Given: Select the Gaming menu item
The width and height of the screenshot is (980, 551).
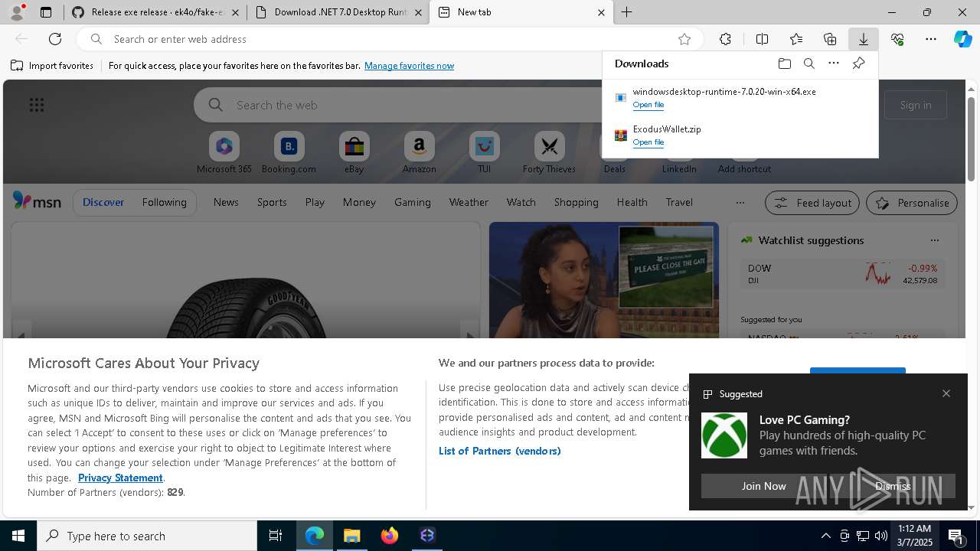Looking at the screenshot, I should (x=412, y=202).
